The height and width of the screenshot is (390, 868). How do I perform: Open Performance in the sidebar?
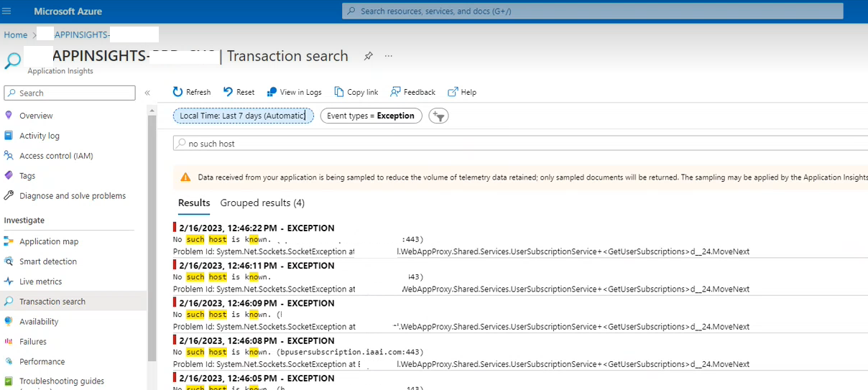42,362
